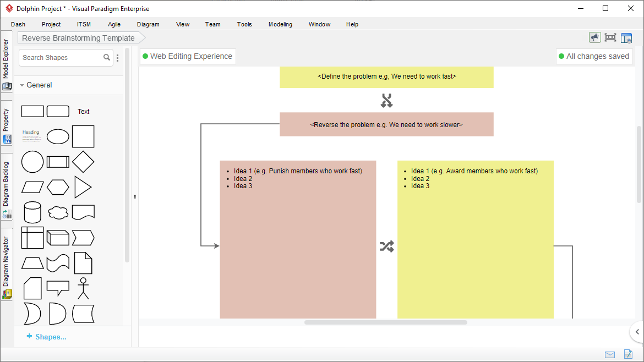Open the notes document icon in status bar
Screen dimensions: 644x362
(629, 354)
